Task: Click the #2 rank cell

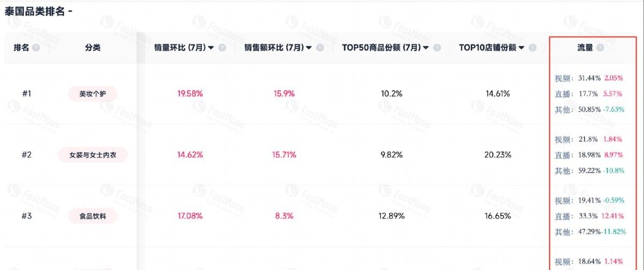Action: (27, 155)
